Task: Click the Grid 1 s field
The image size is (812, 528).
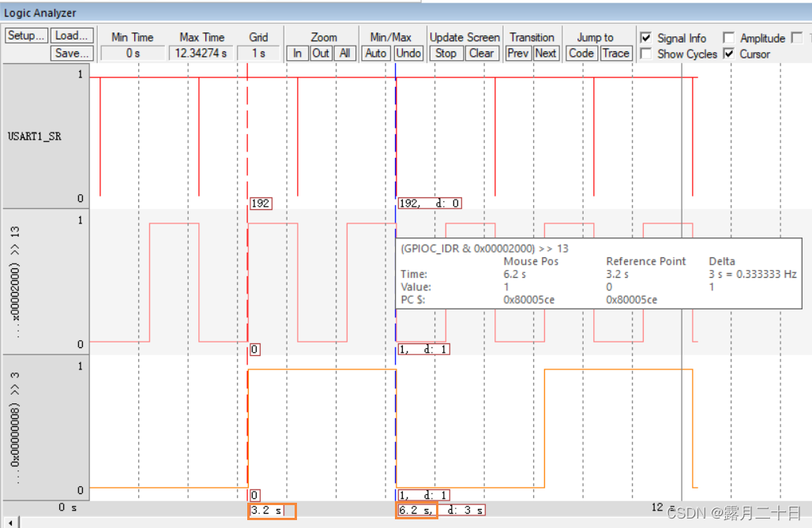Action: (x=258, y=54)
